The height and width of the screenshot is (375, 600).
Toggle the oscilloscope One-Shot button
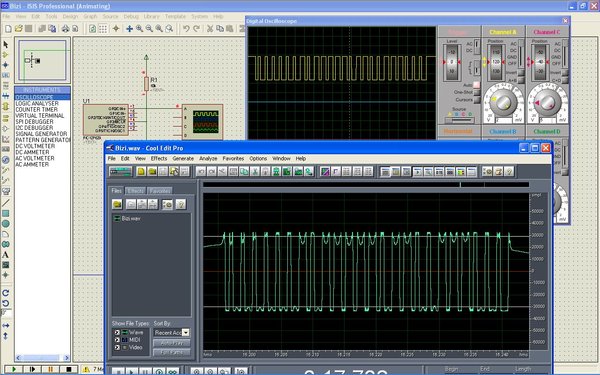476,92
